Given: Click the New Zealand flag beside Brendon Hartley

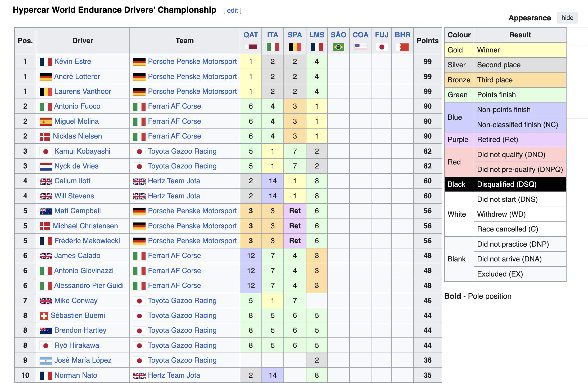Looking at the screenshot, I should tap(46, 331).
